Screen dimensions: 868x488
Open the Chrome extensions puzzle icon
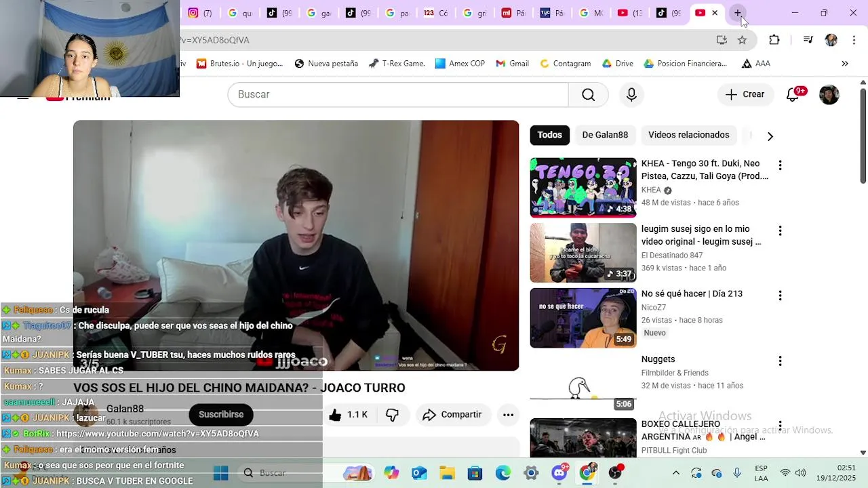(774, 40)
